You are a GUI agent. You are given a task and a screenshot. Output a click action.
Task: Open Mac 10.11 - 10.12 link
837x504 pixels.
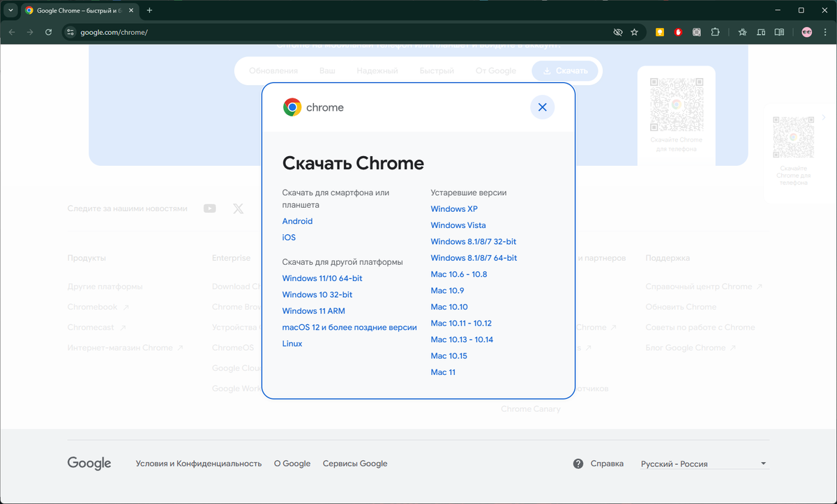pyautogui.click(x=461, y=323)
